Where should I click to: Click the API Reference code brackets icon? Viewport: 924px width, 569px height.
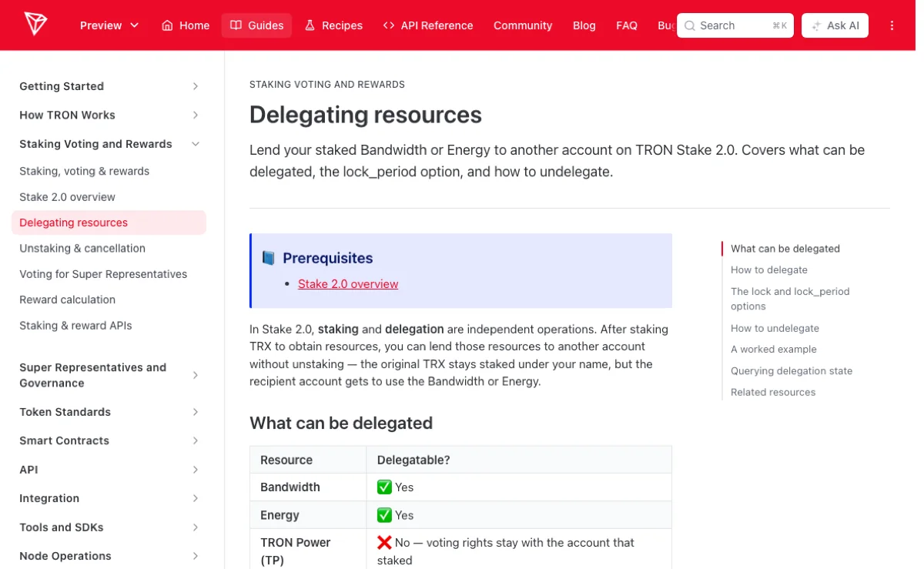click(x=389, y=25)
